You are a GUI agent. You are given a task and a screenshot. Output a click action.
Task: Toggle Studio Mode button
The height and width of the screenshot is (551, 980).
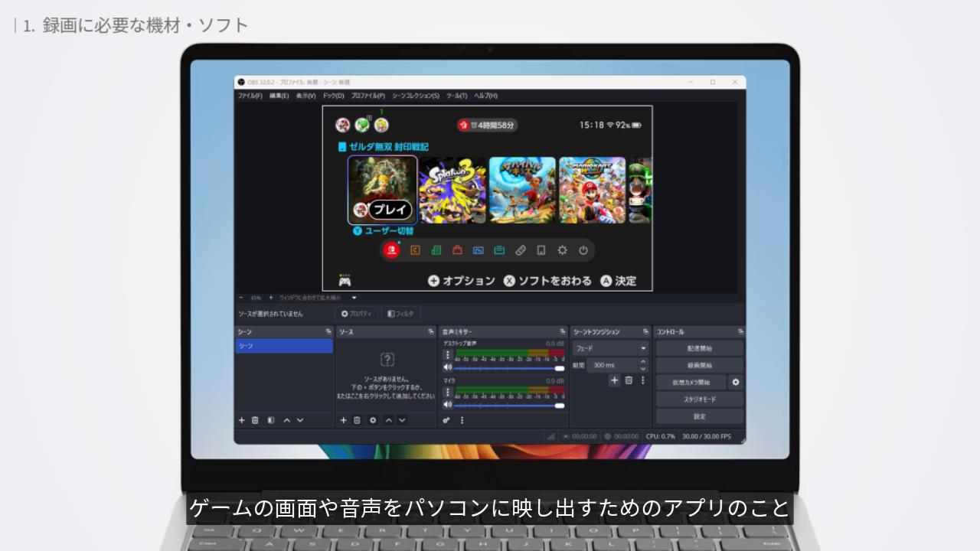click(699, 399)
